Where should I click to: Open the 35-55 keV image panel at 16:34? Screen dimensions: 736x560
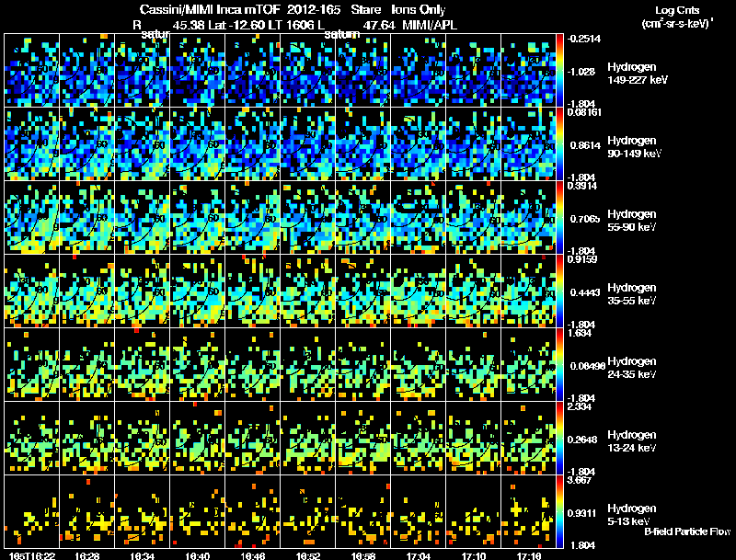(x=143, y=291)
